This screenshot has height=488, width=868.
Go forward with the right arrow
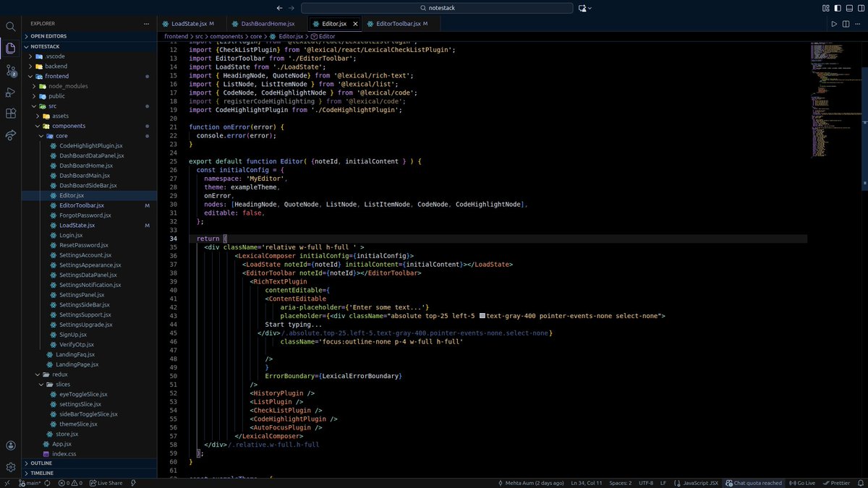291,7
